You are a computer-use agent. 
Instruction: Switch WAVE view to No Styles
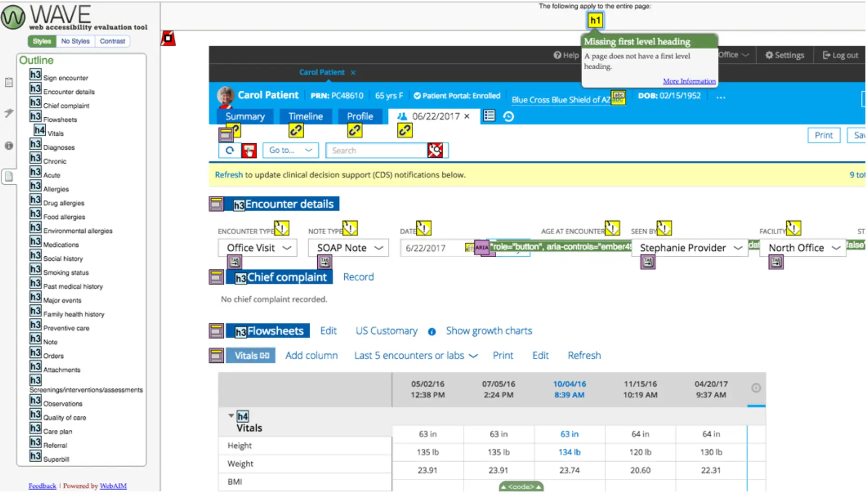click(x=75, y=41)
